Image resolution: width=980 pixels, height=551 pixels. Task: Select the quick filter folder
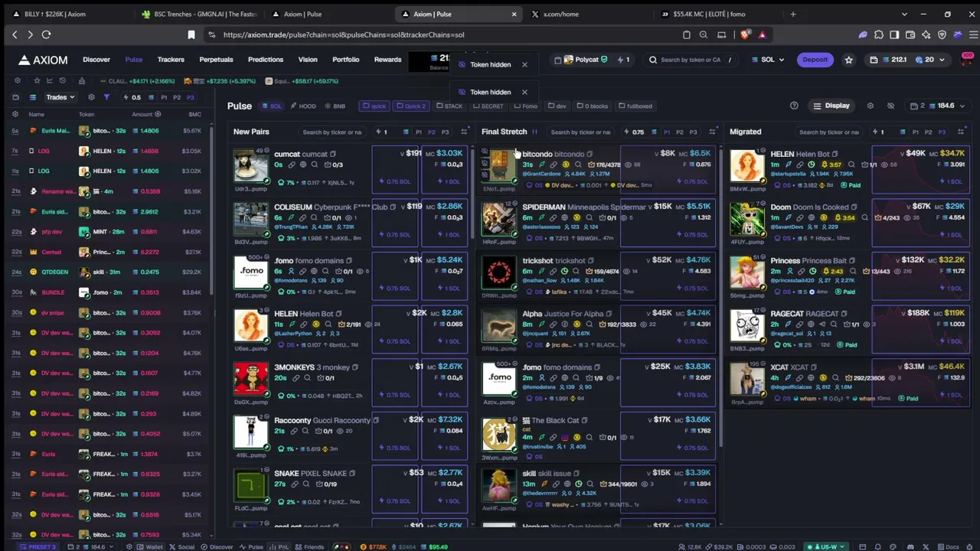374,106
